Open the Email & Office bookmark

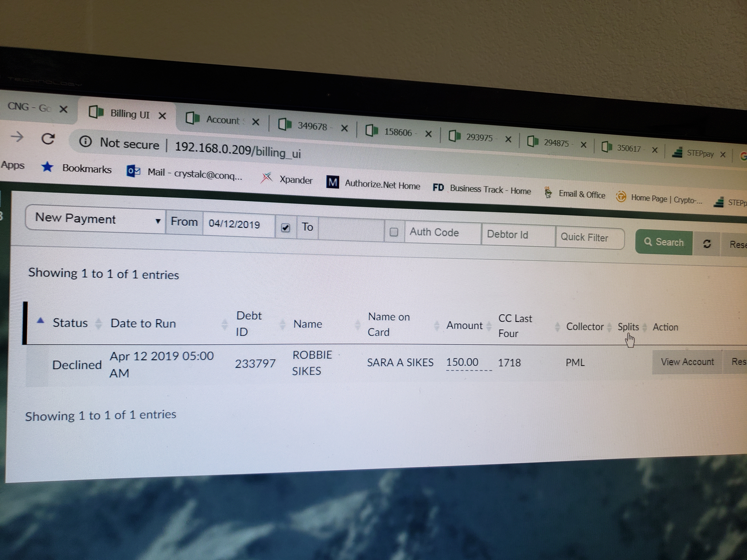[x=575, y=194]
